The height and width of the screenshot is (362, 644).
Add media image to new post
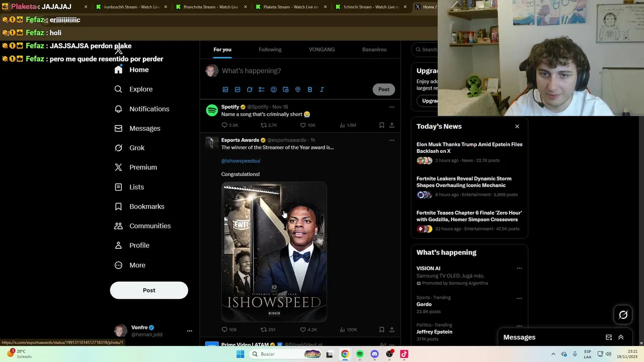coord(225,89)
